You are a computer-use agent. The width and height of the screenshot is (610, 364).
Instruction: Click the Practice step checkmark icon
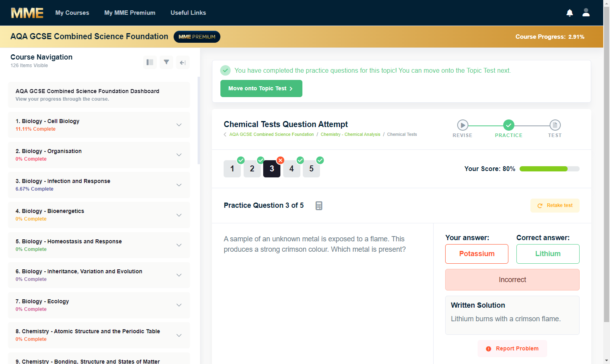click(509, 125)
